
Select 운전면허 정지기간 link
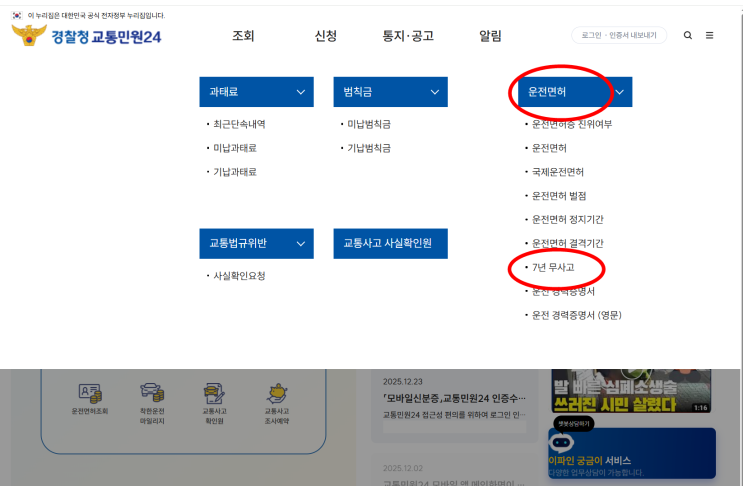click(568, 219)
